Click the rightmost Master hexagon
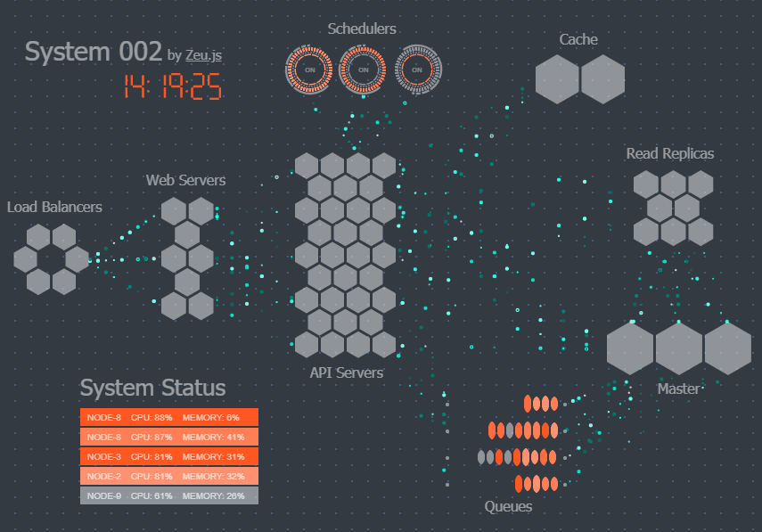Viewport: 762px width, 532px height. [727, 348]
